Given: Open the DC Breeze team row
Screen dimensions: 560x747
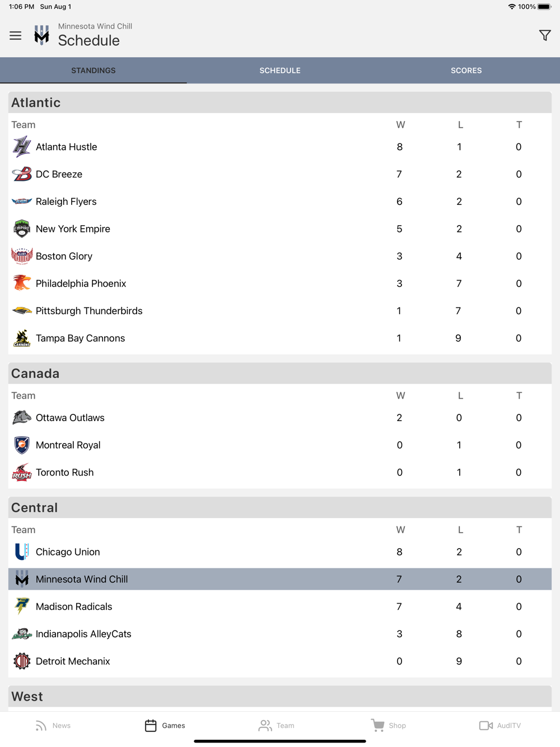Looking at the screenshot, I should point(280,174).
